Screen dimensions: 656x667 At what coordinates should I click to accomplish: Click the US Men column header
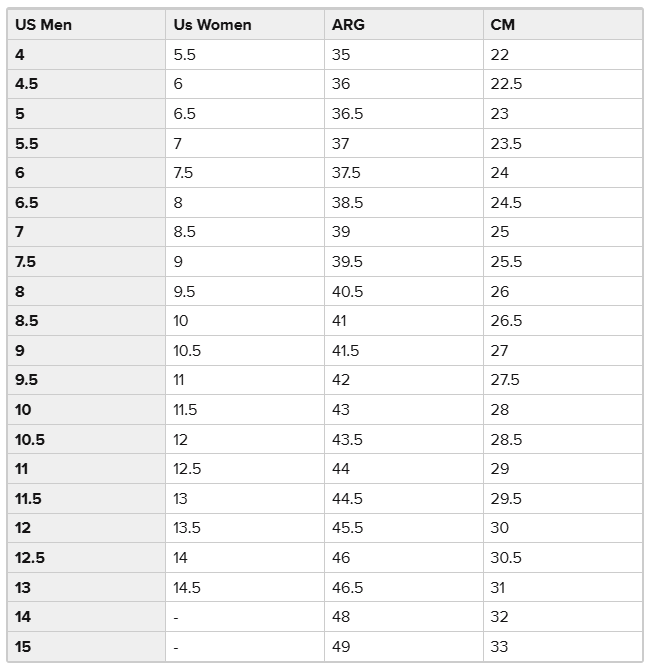[86, 25]
